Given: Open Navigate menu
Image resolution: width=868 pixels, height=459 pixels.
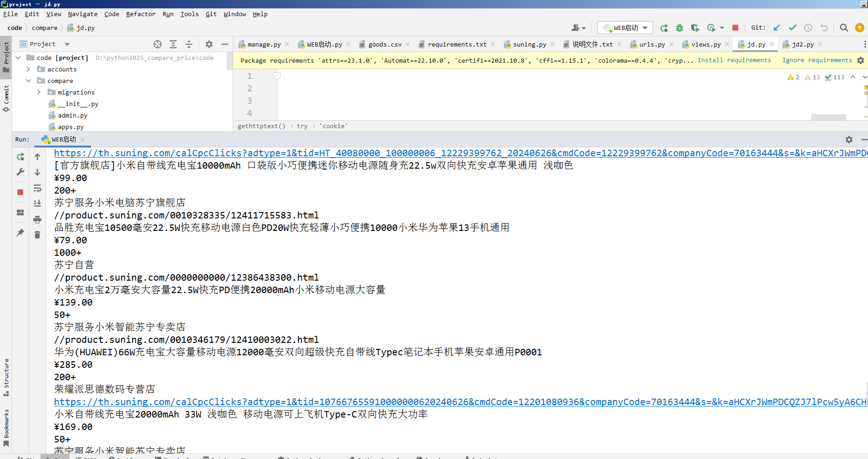Looking at the screenshot, I should pos(82,14).
